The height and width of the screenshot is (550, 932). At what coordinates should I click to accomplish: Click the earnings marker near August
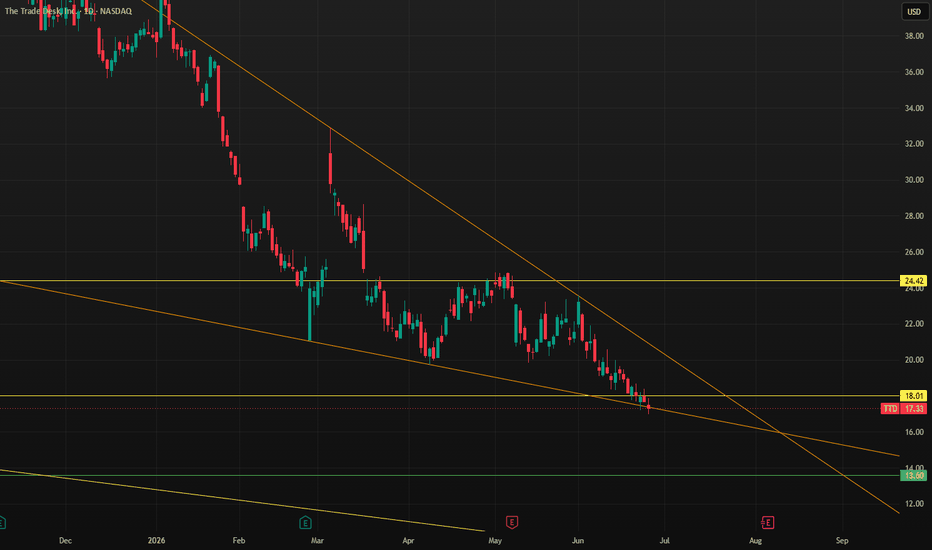tap(767, 523)
